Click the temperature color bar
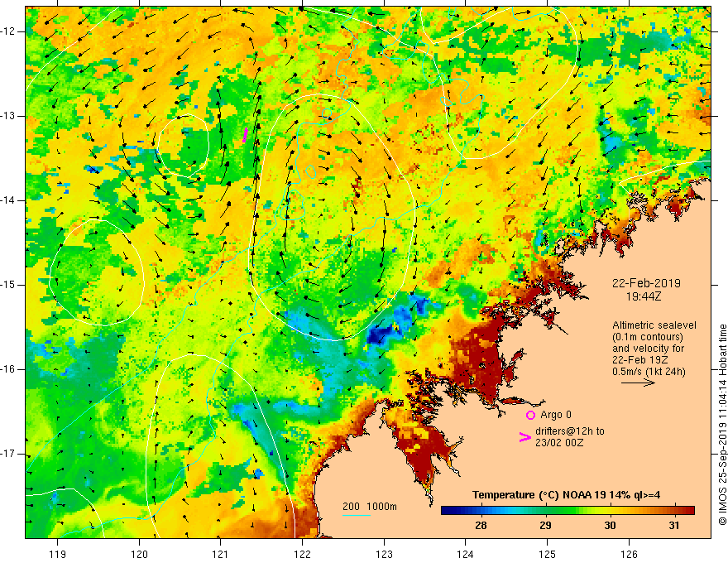Screen dimensions: 728x563 [x=568, y=511]
